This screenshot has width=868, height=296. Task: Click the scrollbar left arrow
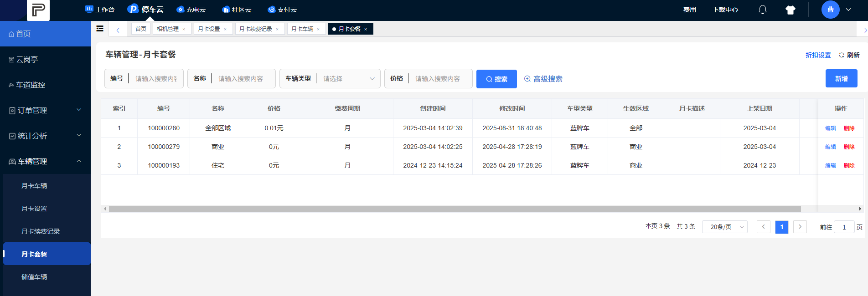tap(105, 209)
